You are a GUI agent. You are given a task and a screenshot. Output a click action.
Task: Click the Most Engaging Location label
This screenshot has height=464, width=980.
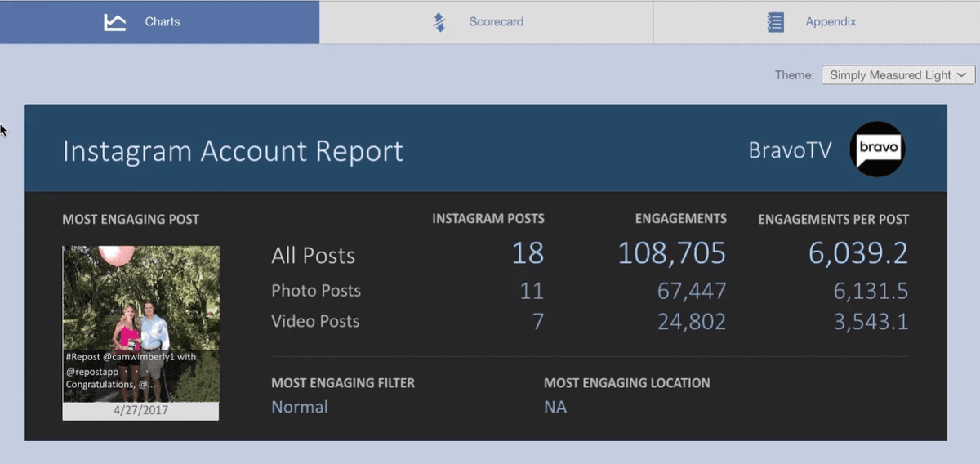click(627, 382)
